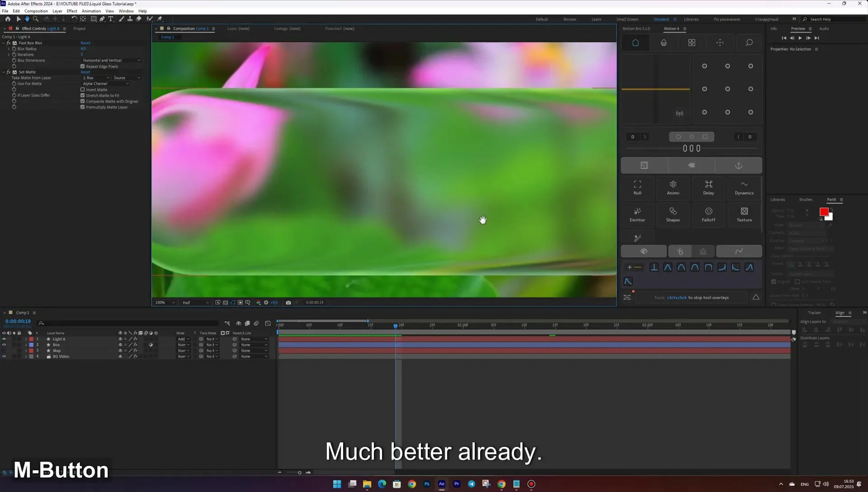The width and height of the screenshot is (868, 492).
Task: Open Blur Dimensions dropdown
Action: (111, 60)
